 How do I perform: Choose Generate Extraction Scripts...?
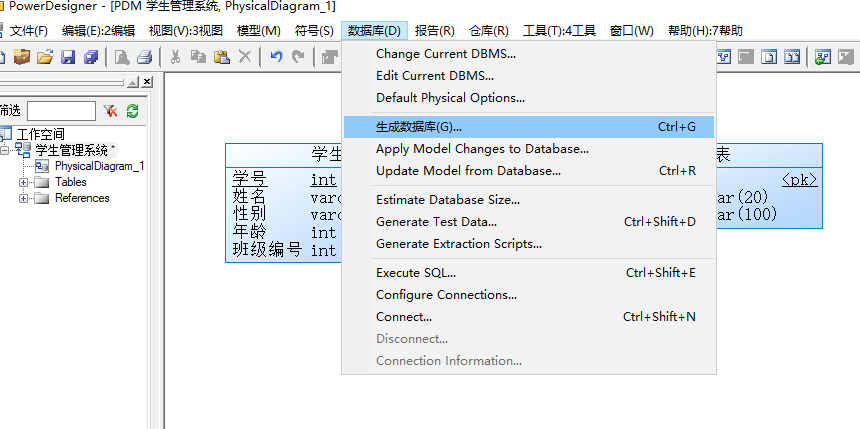pyautogui.click(x=529, y=244)
